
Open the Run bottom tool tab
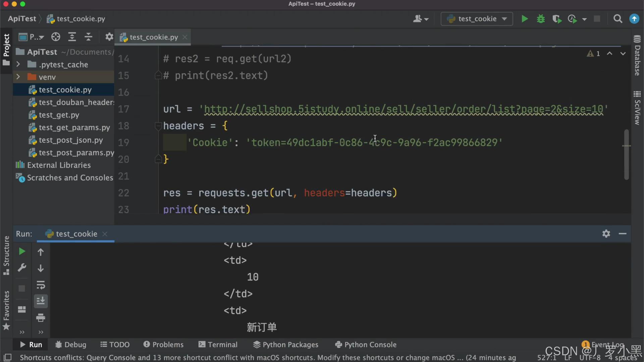[31, 345]
